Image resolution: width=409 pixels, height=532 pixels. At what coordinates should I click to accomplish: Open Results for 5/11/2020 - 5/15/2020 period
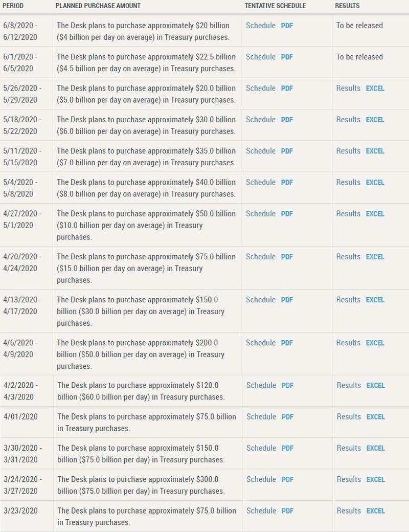tap(348, 151)
